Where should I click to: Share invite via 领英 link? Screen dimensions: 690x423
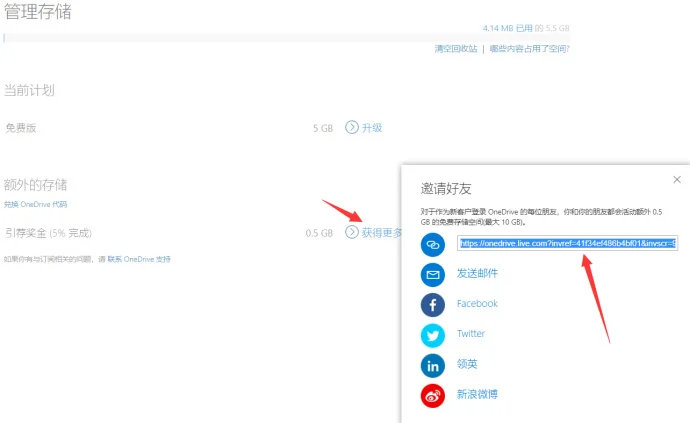[x=467, y=364]
